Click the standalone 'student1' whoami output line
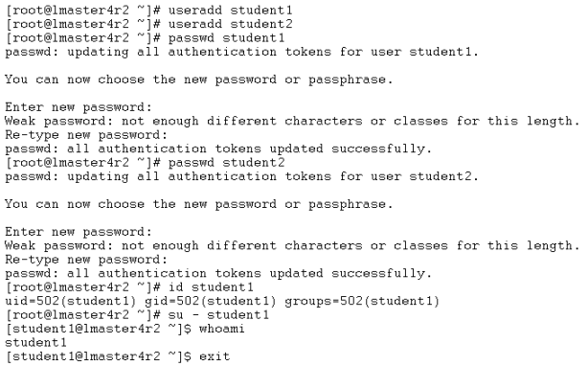 click(36, 343)
